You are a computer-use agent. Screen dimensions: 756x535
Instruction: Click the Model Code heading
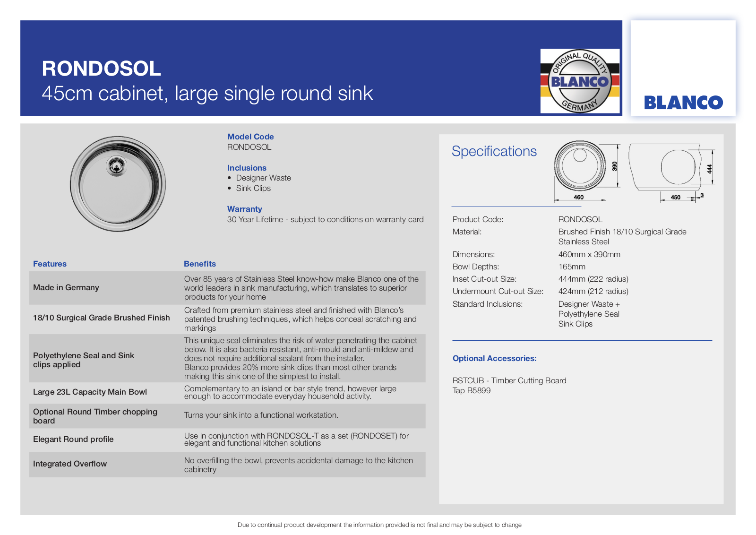[250, 137]
